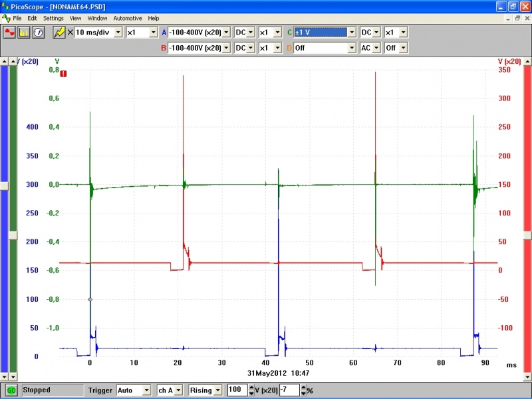The width and height of the screenshot is (532, 399).
Task: Expand channel A voltage range dropdown
Action: coord(226,32)
